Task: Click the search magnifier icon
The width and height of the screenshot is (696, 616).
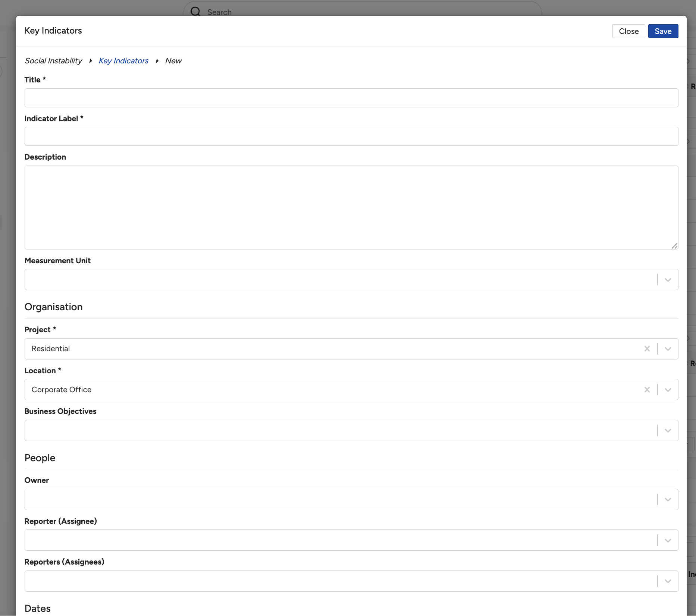Action: [195, 12]
